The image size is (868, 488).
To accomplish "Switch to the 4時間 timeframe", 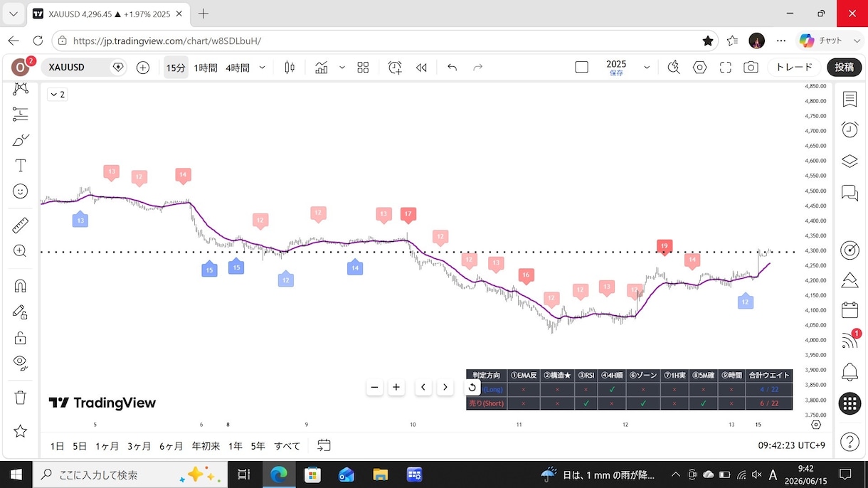I will pos(238,68).
